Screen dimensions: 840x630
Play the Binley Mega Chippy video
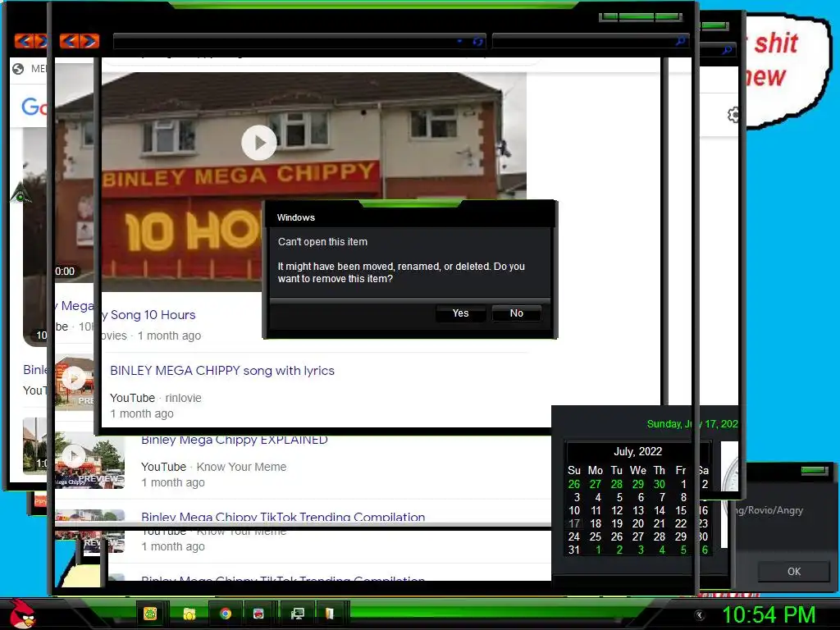[x=258, y=143]
